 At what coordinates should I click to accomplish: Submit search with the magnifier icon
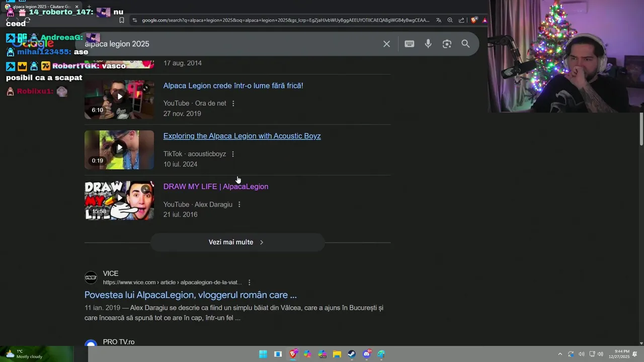click(x=465, y=44)
